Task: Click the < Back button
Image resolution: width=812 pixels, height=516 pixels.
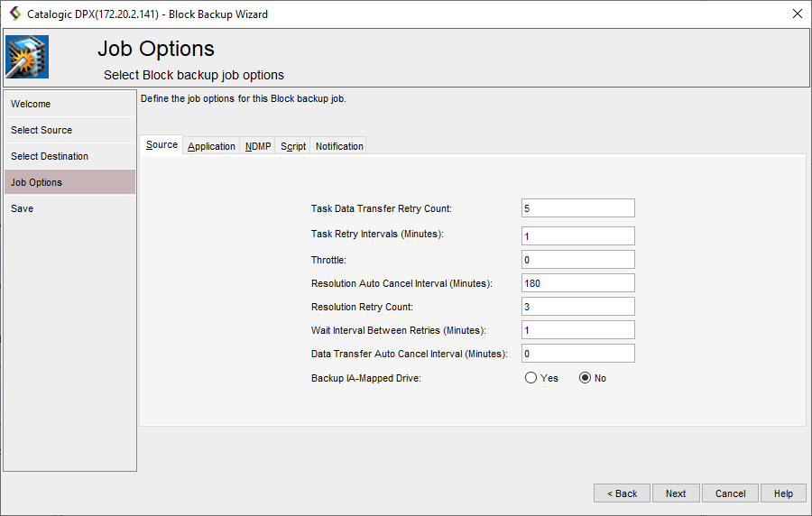Action: [622, 493]
